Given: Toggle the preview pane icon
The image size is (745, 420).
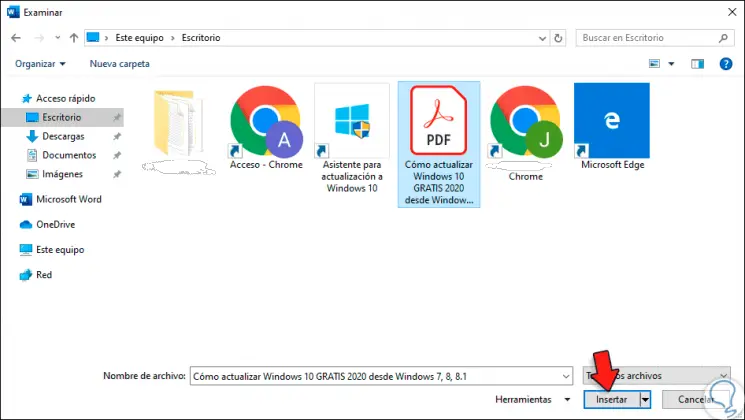Looking at the screenshot, I should (x=698, y=63).
